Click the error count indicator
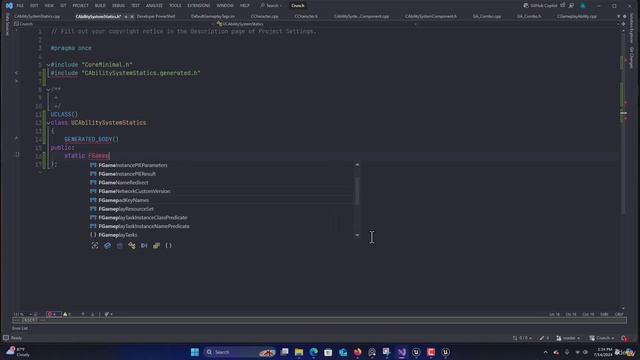640x360 pixels. pos(53,314)
